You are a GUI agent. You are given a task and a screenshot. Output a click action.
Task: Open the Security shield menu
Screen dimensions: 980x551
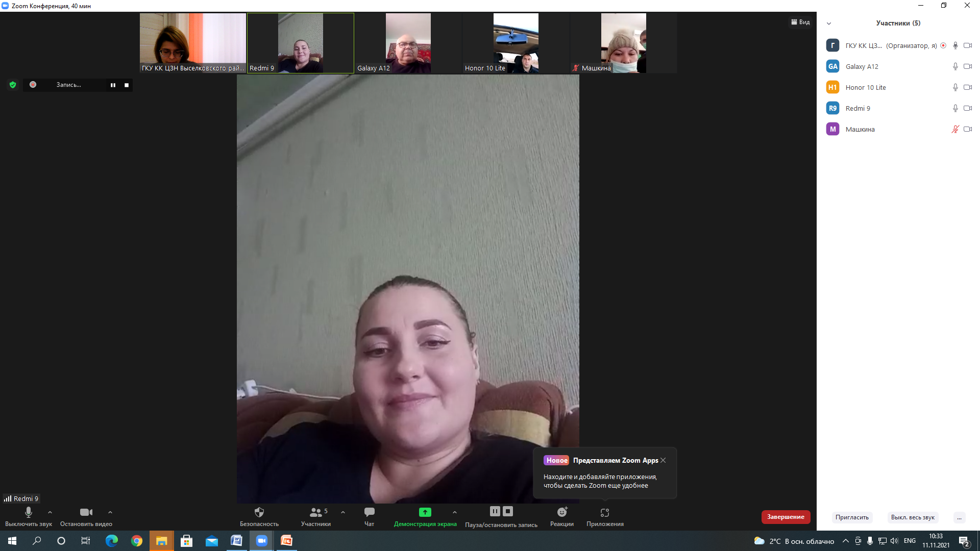click(x=259, y=516)
